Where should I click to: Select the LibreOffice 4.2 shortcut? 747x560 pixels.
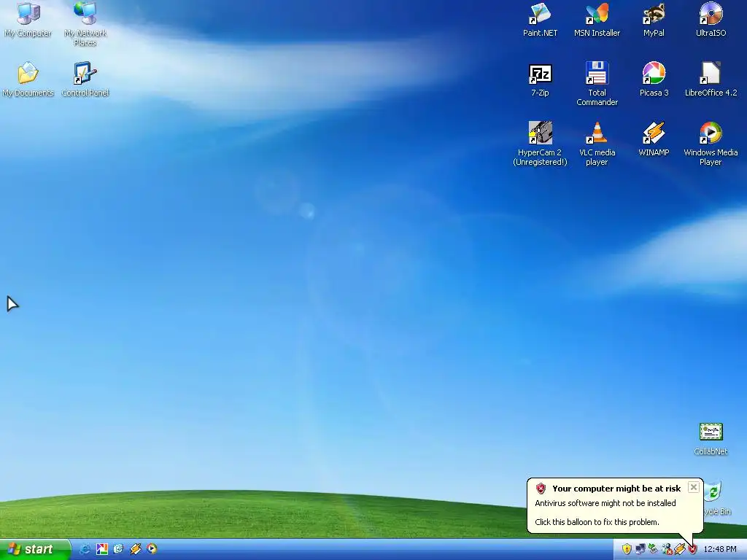(711, 79)
